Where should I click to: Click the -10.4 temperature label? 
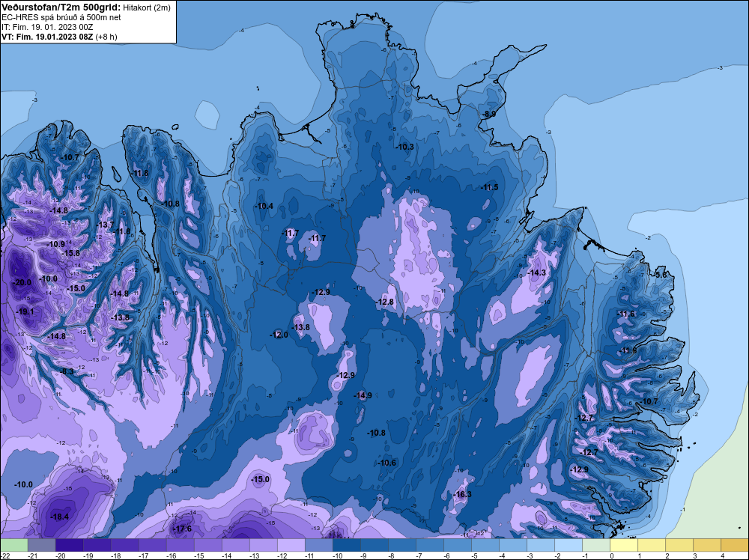(264, 206)
